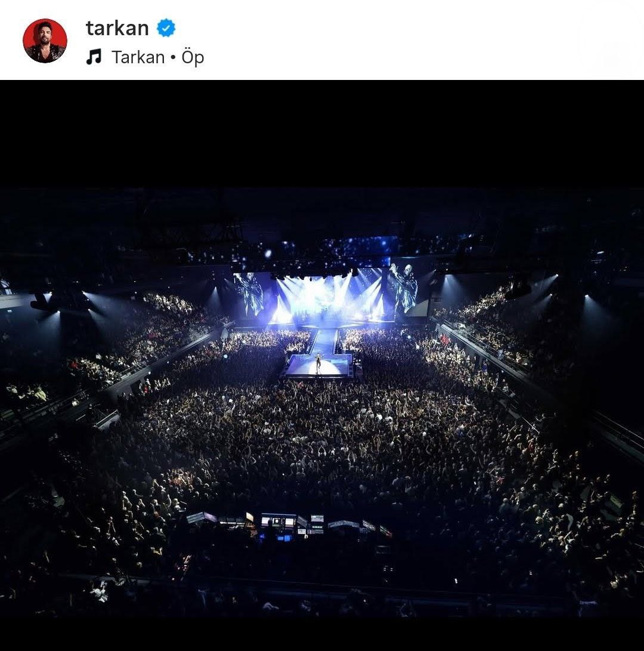Click the black bar below the concert photo
644x651 pixels.
[322, 634]
